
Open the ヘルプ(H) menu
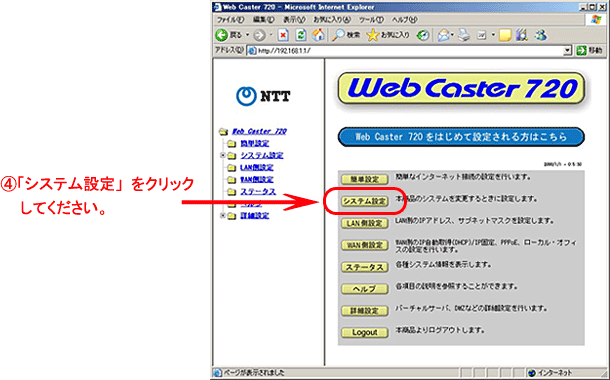405,19
